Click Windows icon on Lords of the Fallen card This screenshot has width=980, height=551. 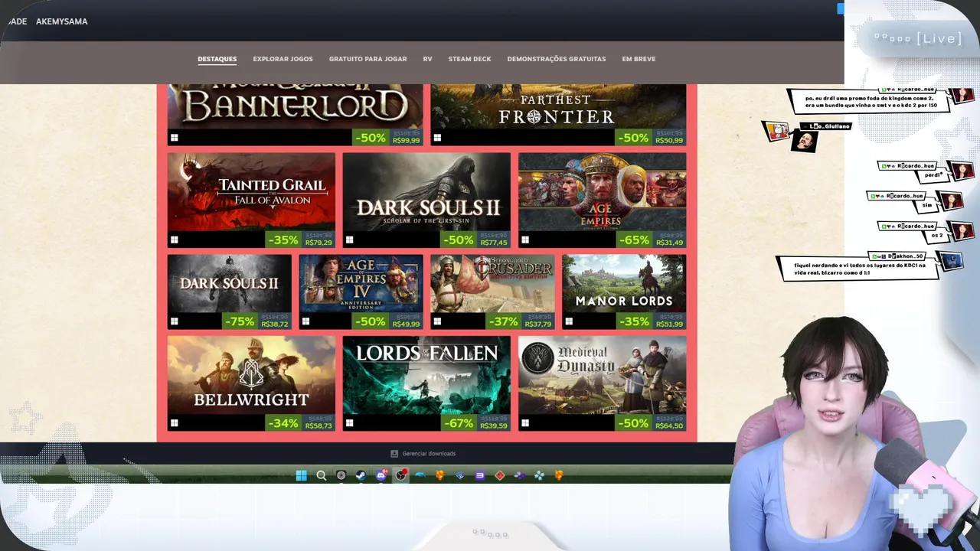[x=350, y=422]
